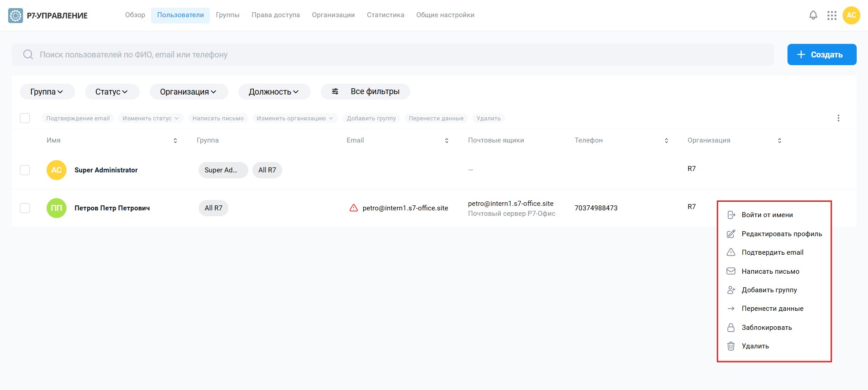Sort the table by Имя column
Image resolution: width=868 pixels, height=390 pixels.
[x=175, y=141]
